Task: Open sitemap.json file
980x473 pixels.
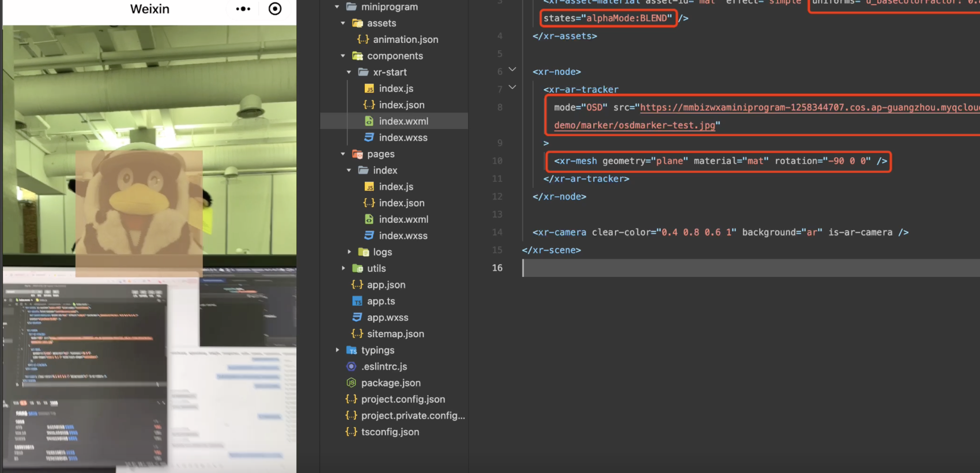Action: (x=395, y=334)
